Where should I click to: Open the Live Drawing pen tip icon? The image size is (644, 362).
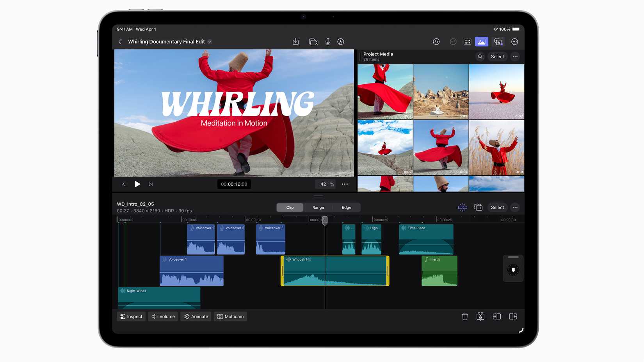pyautogui.click(x=341, y=42)
